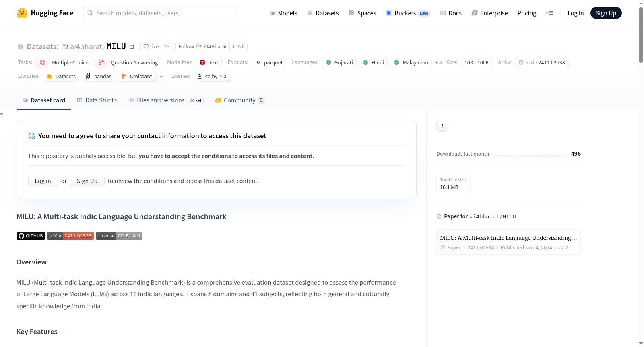Open the Dataset card tab
This screenshot has width=644, height=347.
click(x=44, y=100)
